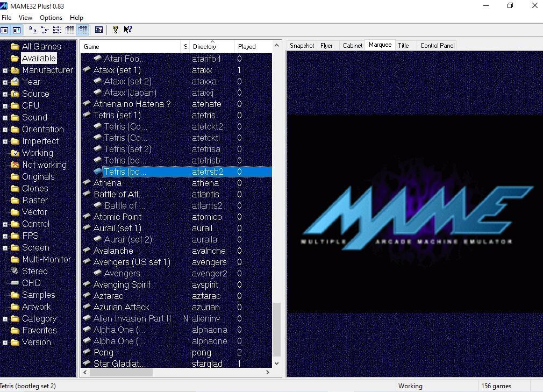Viewport: 543px width, 392px height.
Task: Click the MAME marquee image
Action: 415,213
